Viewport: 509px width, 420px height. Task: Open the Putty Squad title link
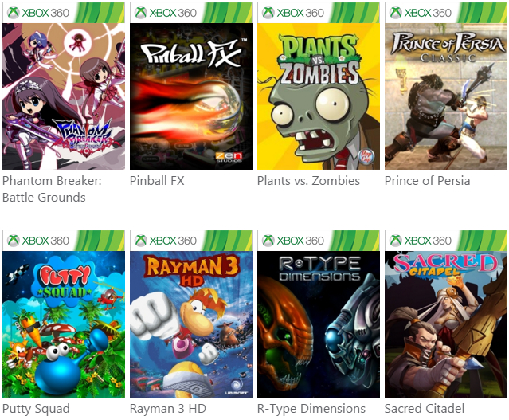[x=36, y=409]
